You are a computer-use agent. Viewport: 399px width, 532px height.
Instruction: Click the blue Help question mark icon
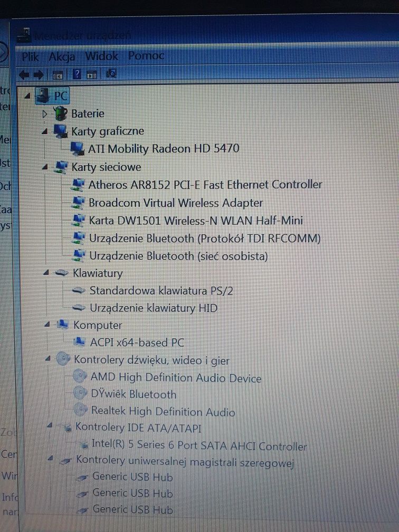click(77, 74)
